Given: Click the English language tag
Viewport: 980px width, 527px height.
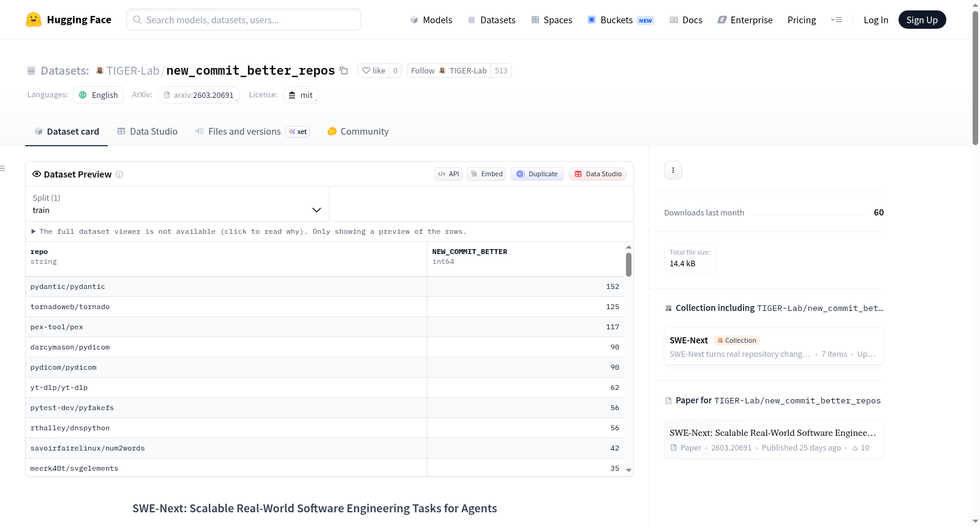Looking at the screenshot, I should click(99, 95).
